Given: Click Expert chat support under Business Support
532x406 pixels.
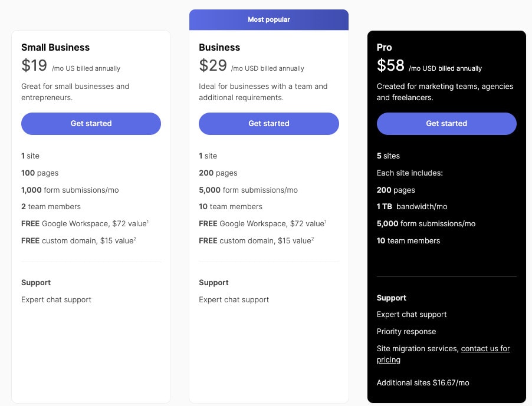Looking at the screenshot, I should click(233, 299).
